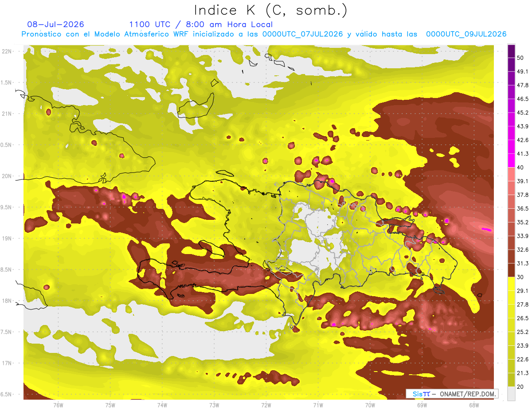
Task: Click longitude axis label '74W'
Action: (x=162, y=405)
